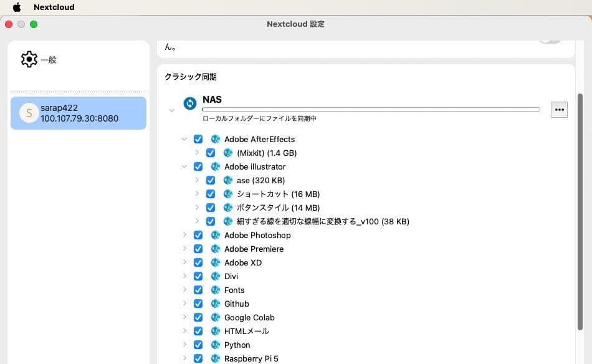
Task: Collapse the Adobe illustrator folder
Action: (184, 166)
